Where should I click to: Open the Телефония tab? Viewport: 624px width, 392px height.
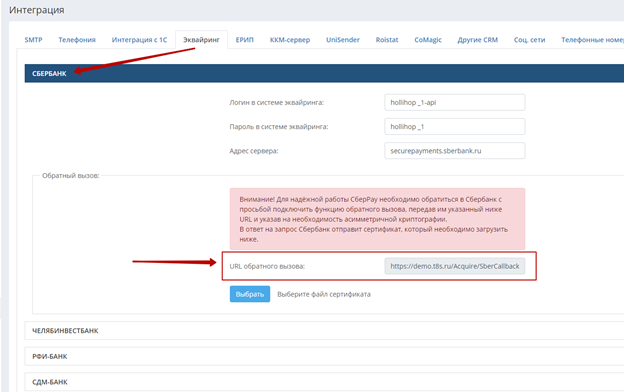click(x=77, y=40)
